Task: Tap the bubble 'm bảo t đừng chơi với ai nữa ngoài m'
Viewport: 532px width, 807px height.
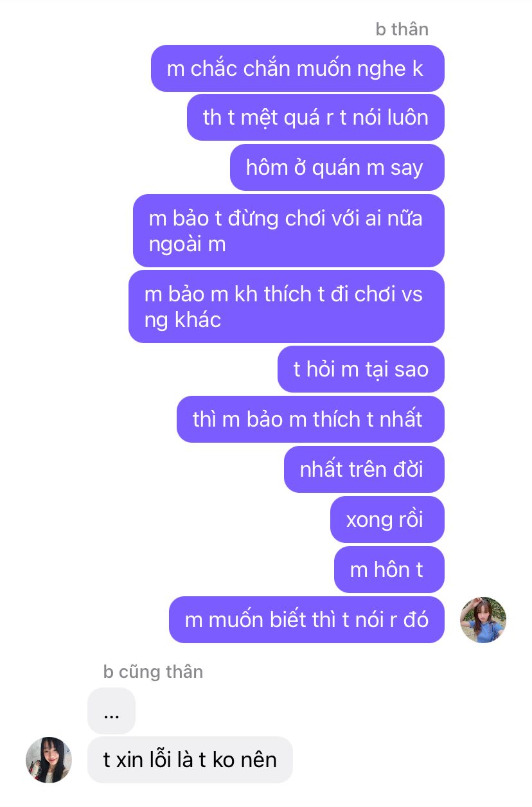Action: tap(288, 231)
